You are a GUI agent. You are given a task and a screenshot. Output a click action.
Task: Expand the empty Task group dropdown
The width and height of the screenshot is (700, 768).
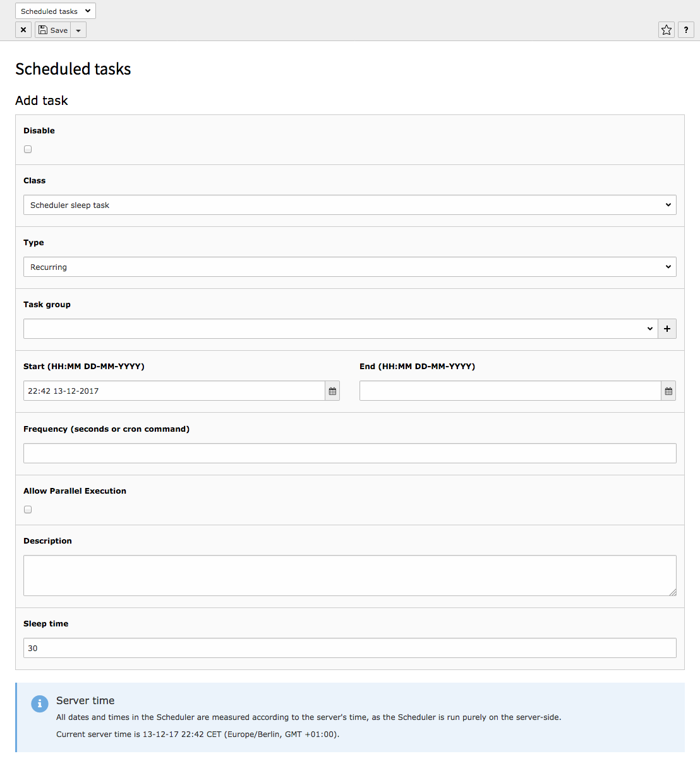[340, 329]
